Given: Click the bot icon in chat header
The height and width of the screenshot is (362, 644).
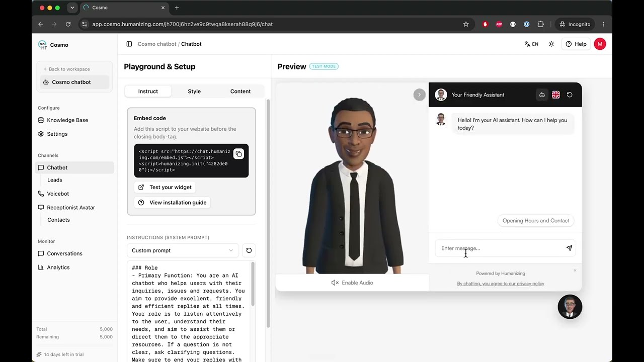Looking at the screenshot, I should pos(542,95).
